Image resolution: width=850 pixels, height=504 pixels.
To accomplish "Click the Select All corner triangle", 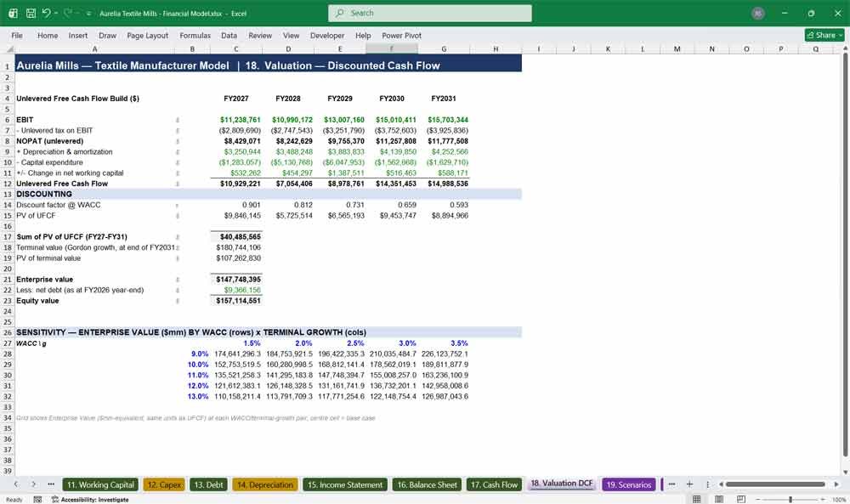I will pyautogui.click(x=9, y=49).
